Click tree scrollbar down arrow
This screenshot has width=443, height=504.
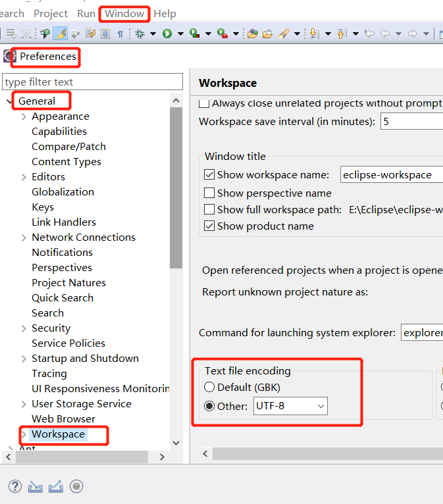pyautogui.click(x=176, y=443)
